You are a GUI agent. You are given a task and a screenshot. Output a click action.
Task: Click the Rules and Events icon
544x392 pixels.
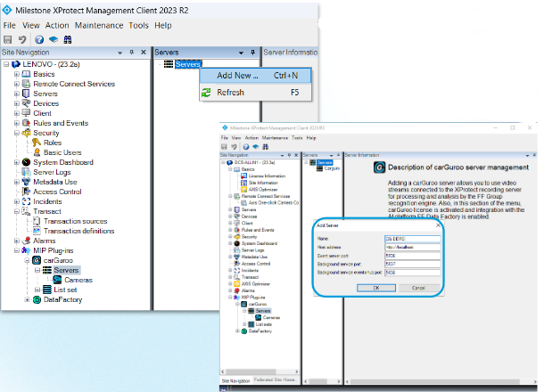coord(27,123)
